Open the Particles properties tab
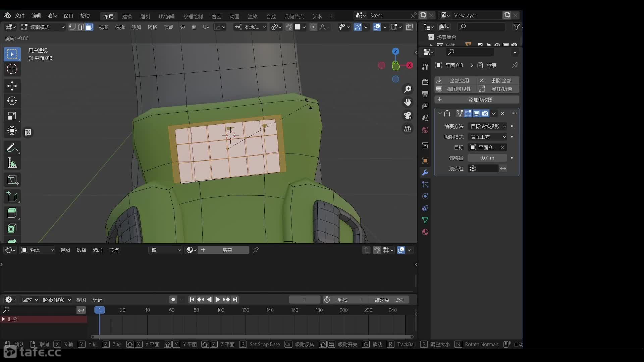 click(x=425, y=185)
